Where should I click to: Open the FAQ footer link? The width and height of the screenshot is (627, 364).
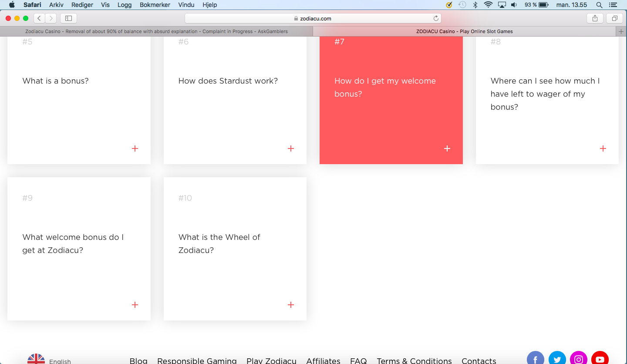[x=358, y=361]
